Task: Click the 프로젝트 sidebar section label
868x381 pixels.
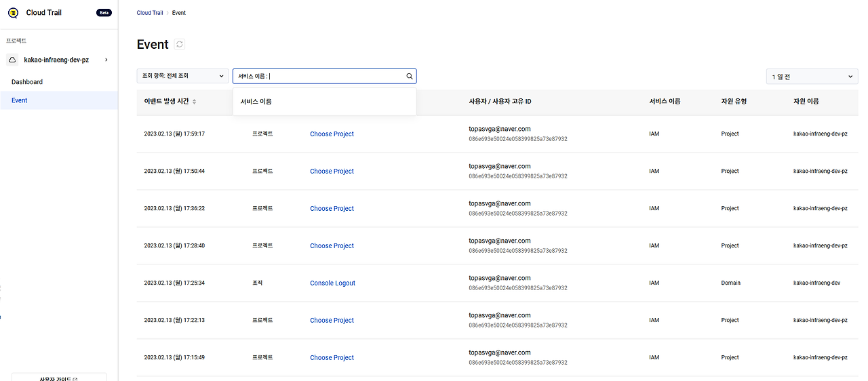Action: click(16, 41)
